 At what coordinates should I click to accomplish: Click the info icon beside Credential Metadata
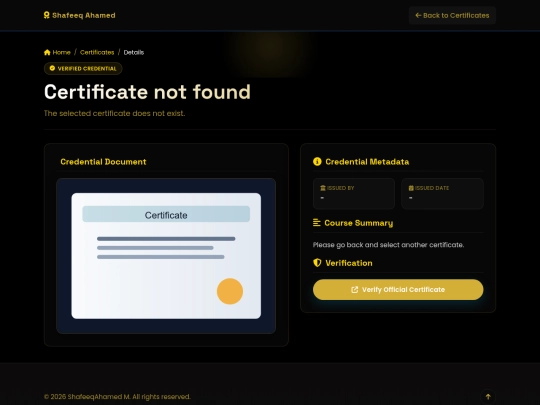pyautogui.click(x=317, y=162)
